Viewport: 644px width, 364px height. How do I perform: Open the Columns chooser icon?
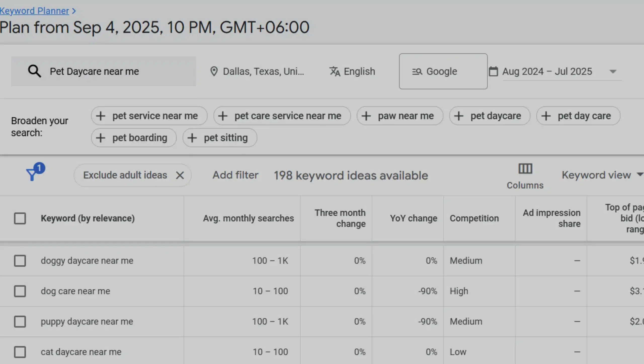coord(525,176)
